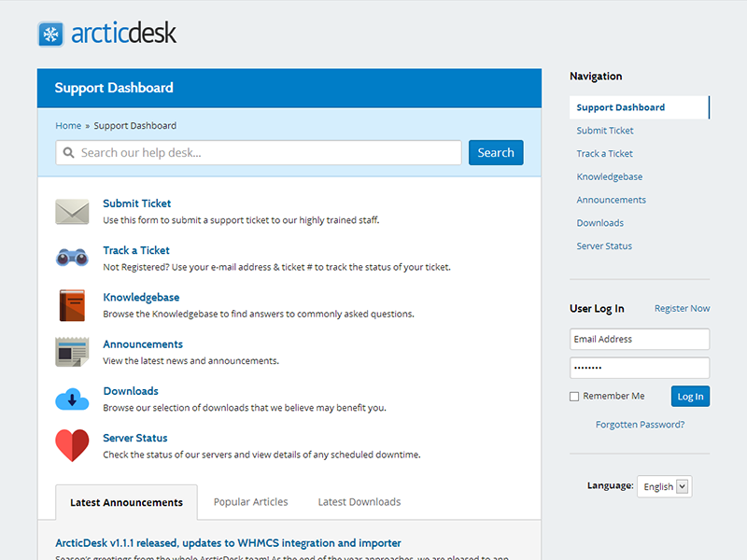The image size is (747, 560).
Task: Click the red heart Server Status icon
Action: 72,445
